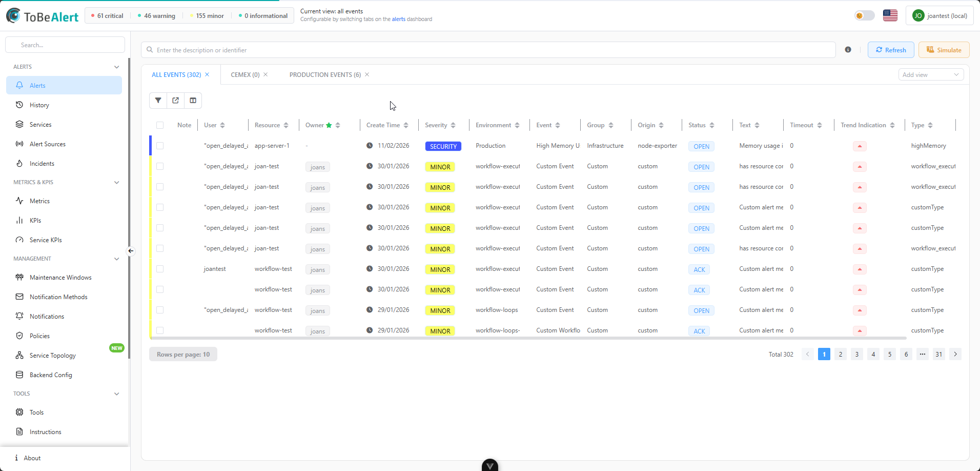Go to page 31 of the results

click(938, 354)
